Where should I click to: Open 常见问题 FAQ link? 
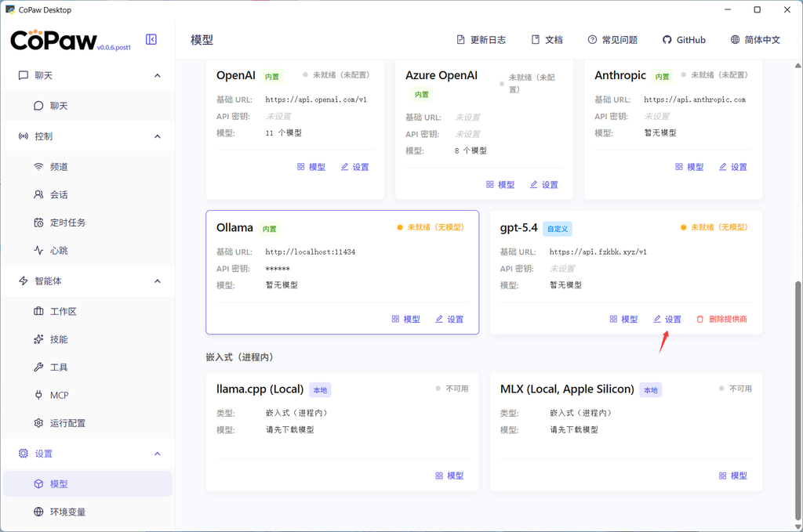click(x=612, y=40)
